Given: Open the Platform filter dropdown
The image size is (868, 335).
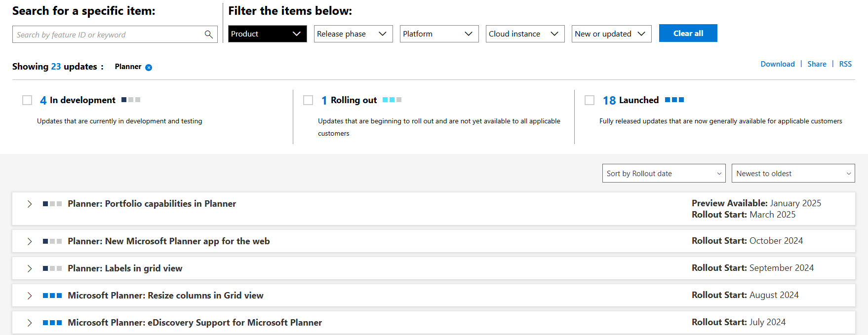Looking at the screenshot, I should click(439, 34).
